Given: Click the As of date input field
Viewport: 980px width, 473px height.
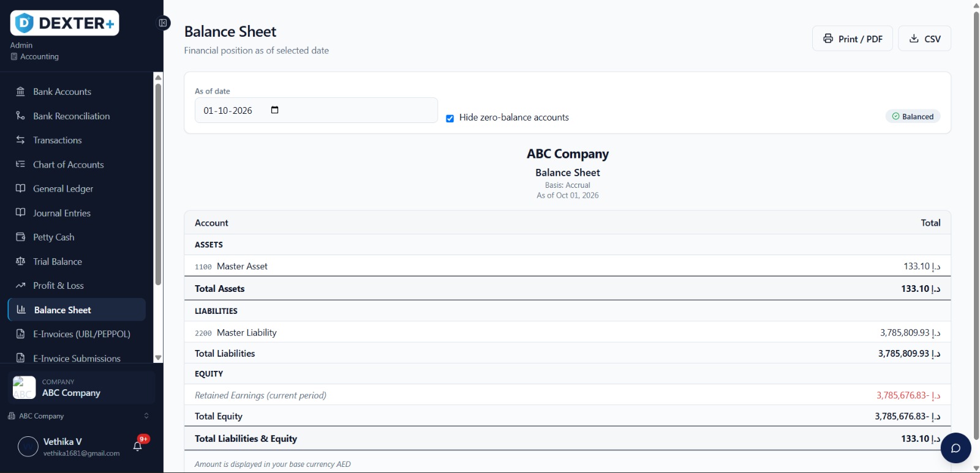Looking at the screenshot, I should [316, 110].
